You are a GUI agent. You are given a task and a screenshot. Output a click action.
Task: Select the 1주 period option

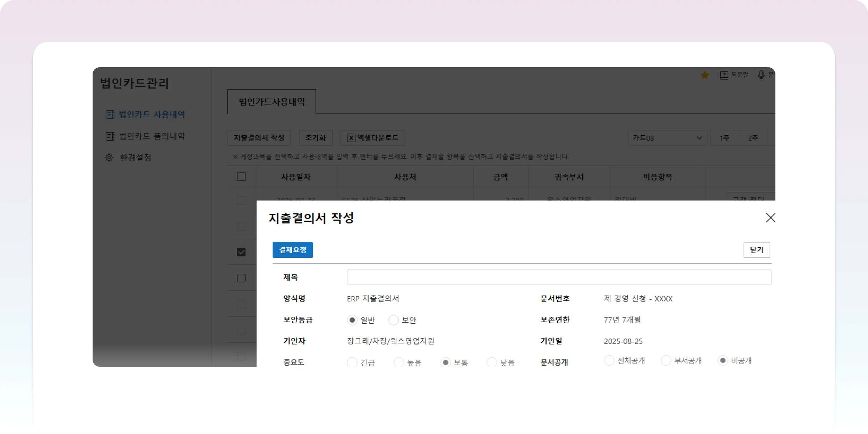[x=724, y=138]
